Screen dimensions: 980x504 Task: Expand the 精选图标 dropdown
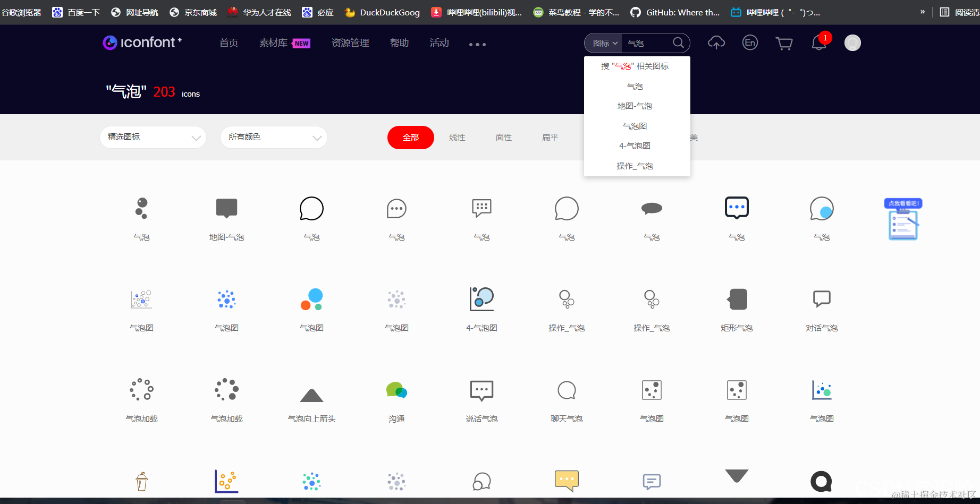tap(153, 137)
